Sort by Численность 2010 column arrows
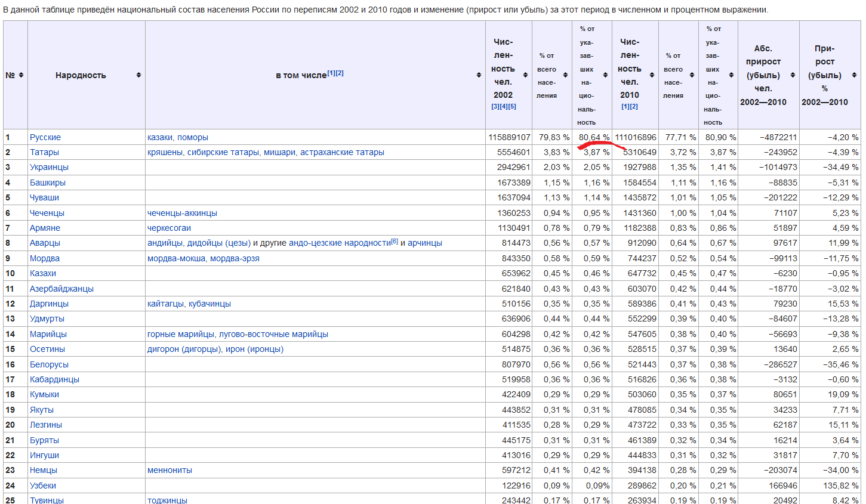866x504 pixels. (x=652, y=75)
